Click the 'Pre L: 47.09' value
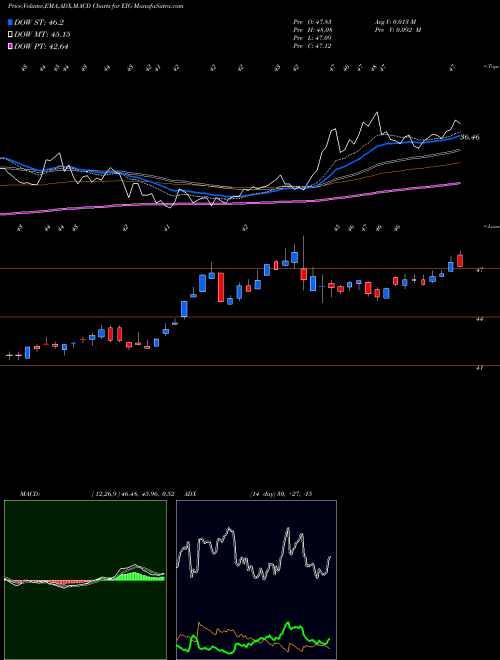This screenshot has height=660, width=500. [312, 38]
